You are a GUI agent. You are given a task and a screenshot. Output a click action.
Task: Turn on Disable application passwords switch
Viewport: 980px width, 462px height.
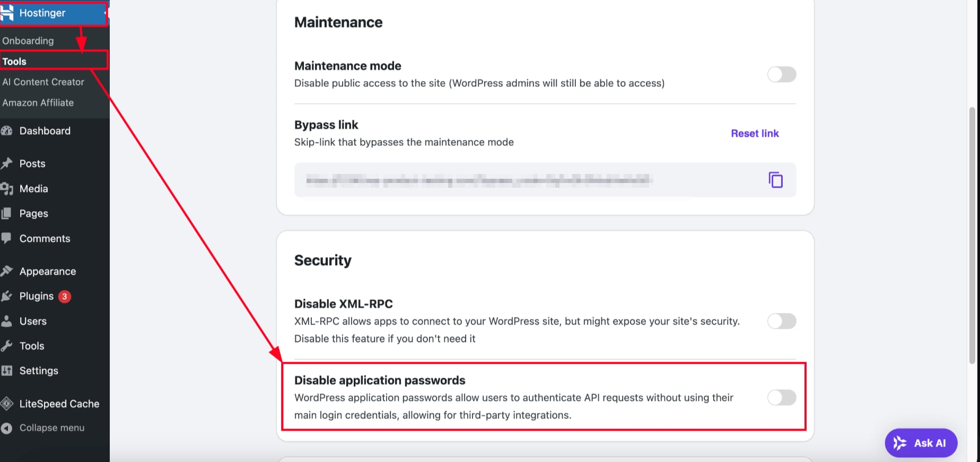(x=781, y=398)
